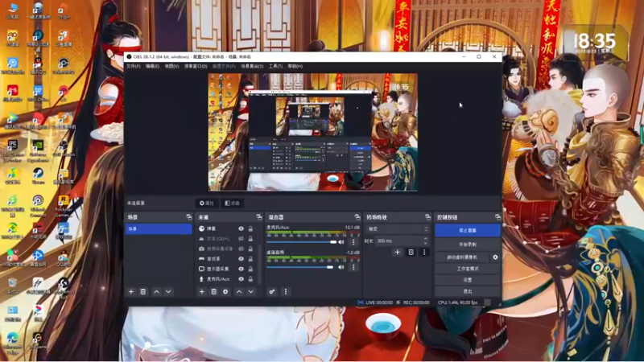Remove selected source with trash icon

tap(213, 292)
